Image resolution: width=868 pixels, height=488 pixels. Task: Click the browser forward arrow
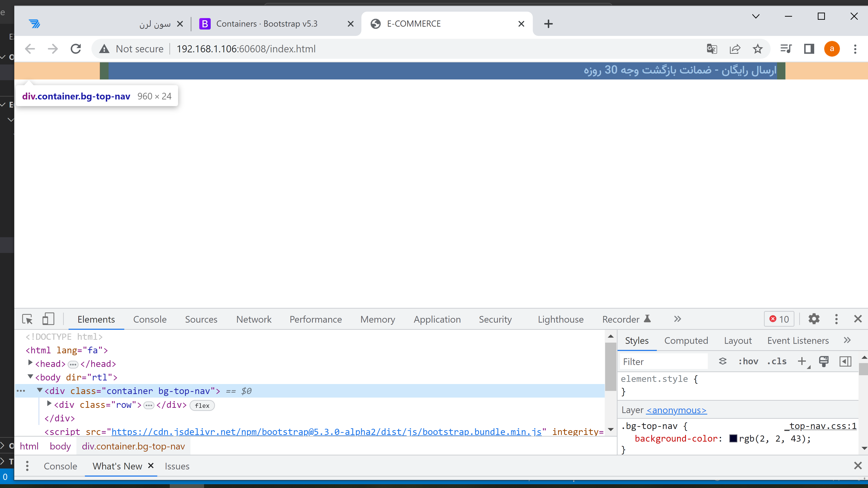click(x=53, y=49)
